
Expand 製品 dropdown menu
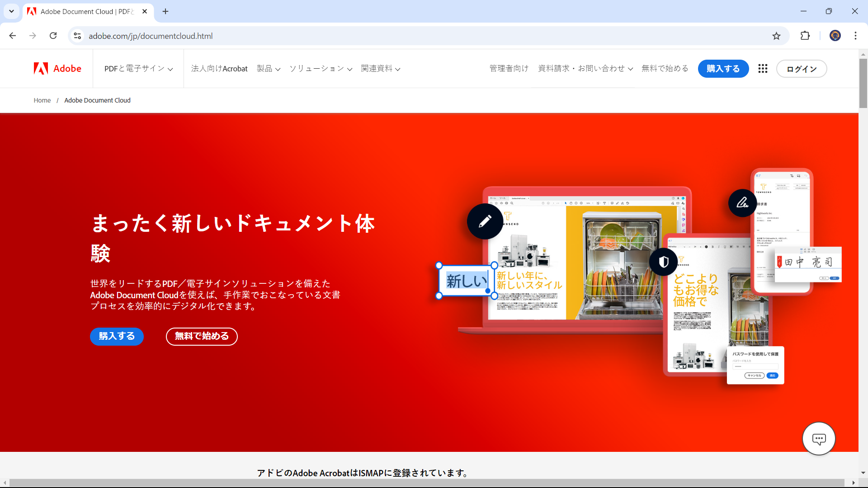pos(269,69)
